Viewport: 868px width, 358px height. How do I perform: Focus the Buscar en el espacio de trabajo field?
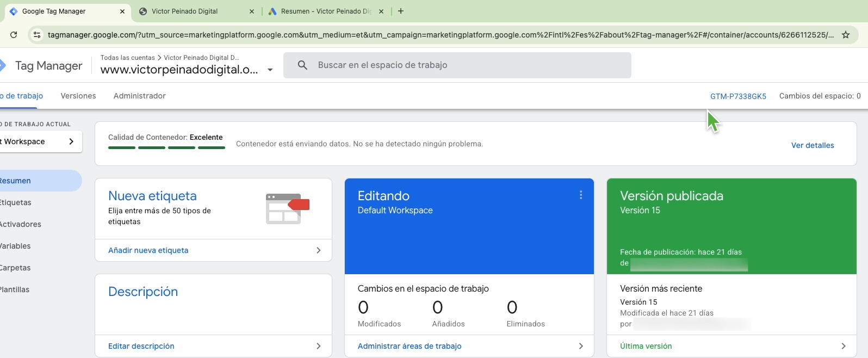click(457, 65)
